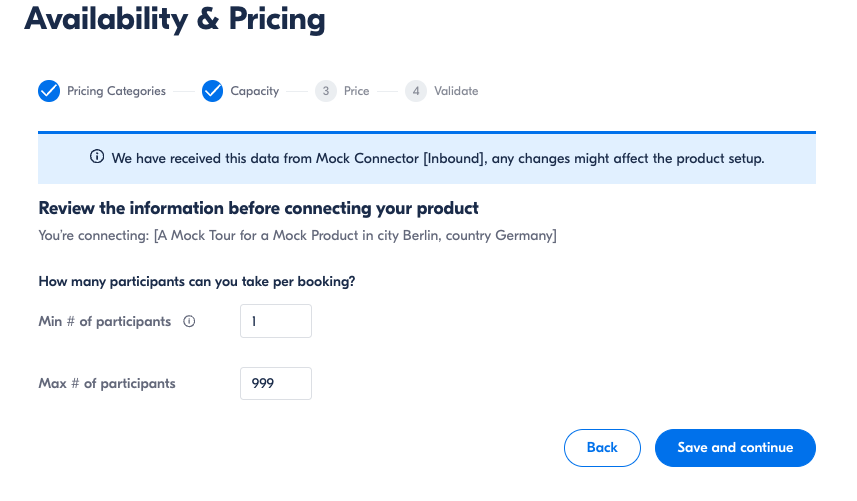
Task: Click the Mock Connector banner message text
Action: click(438, 158)
